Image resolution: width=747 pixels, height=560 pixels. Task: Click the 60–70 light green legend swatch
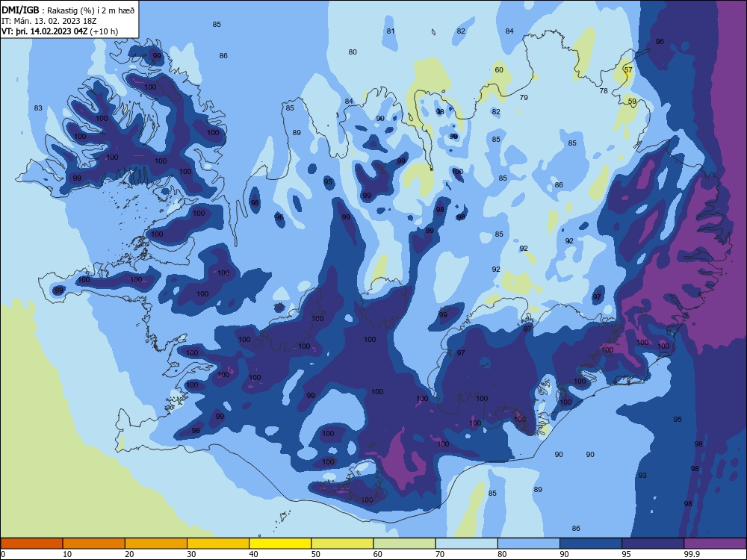pyautogui.click(x=404, y=544)
